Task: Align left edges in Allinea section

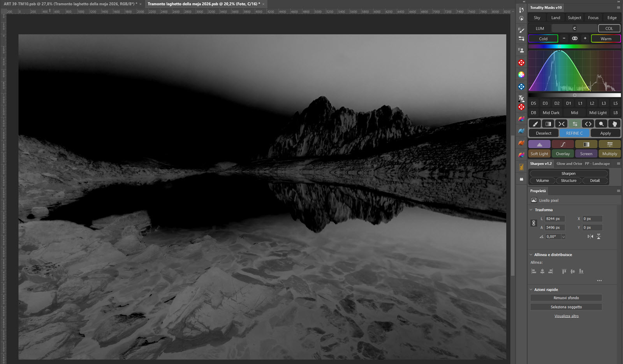Action: tap(534, 271)
